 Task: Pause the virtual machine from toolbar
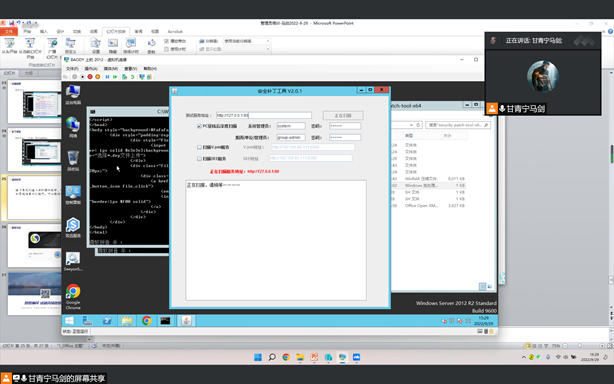[107, 77]
